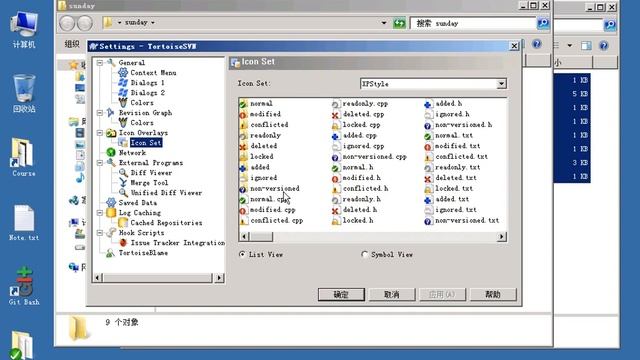Select the highlighted Icon Set tree item

[146, 142]
